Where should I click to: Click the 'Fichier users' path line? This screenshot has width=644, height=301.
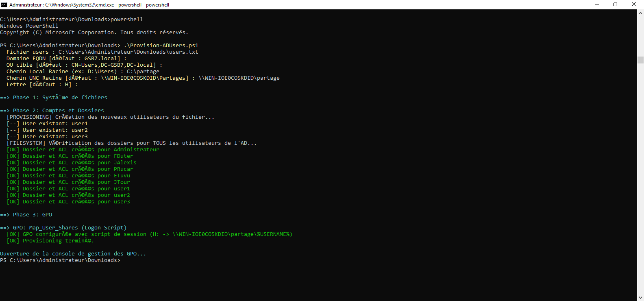[102, 52]
